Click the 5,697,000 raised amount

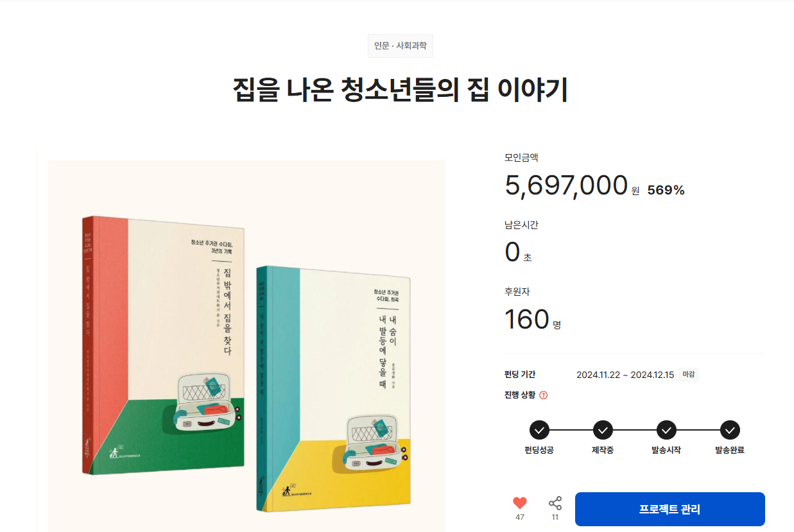click(566, 185)
